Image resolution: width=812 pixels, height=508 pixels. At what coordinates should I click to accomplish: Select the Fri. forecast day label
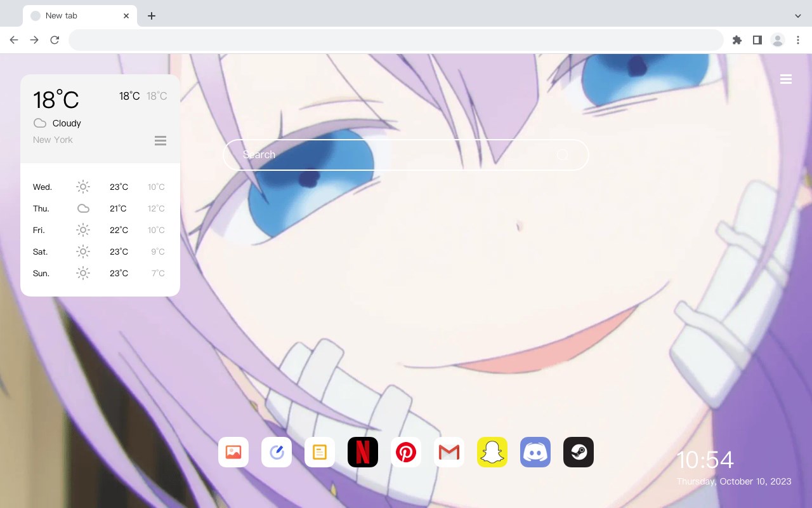tap(39, 230)
